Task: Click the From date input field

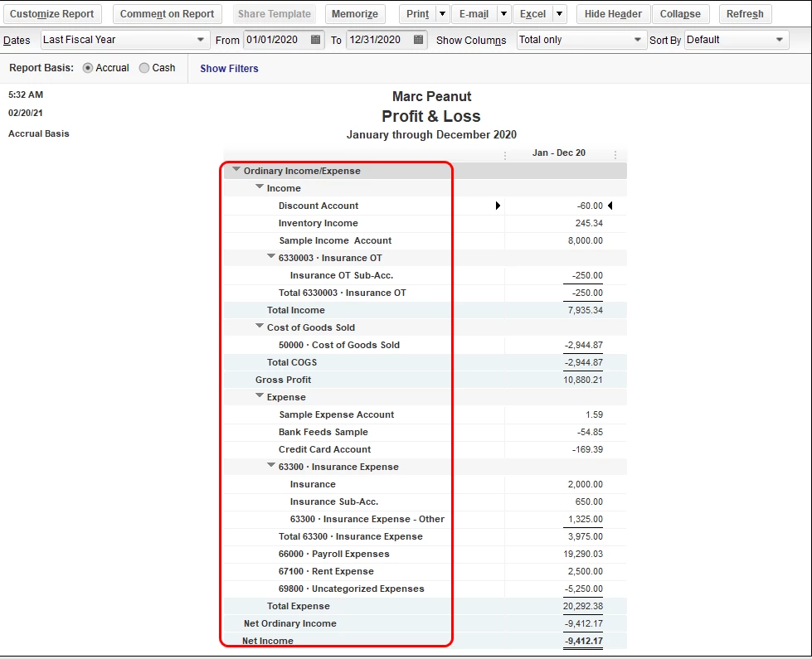Action: pos(276,40)
